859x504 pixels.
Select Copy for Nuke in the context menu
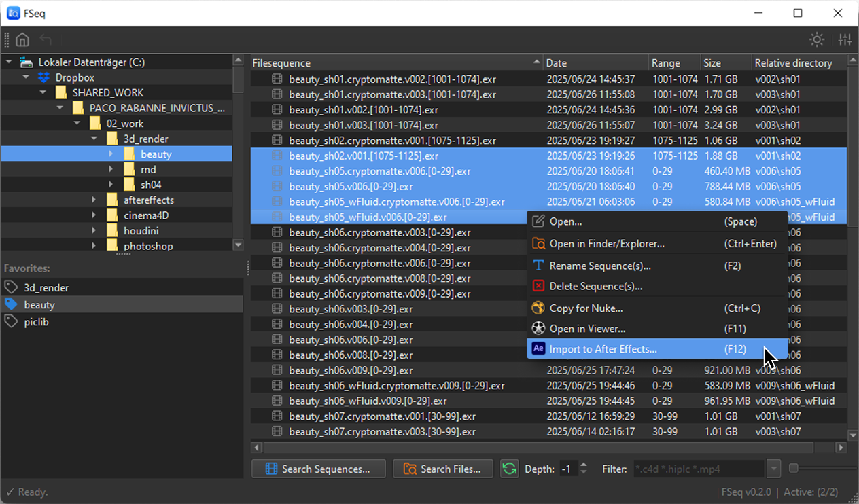[x=588, y=307]
